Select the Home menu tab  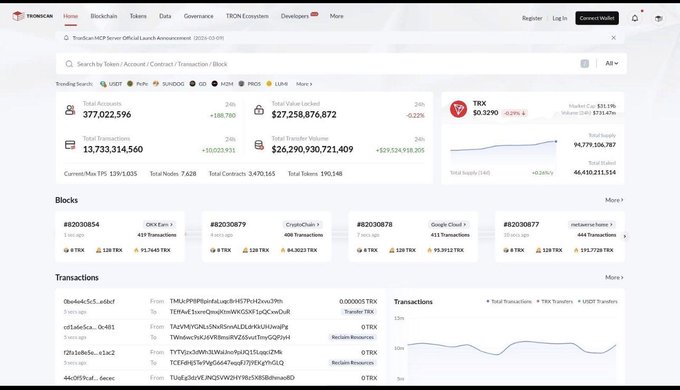point(71,16)
